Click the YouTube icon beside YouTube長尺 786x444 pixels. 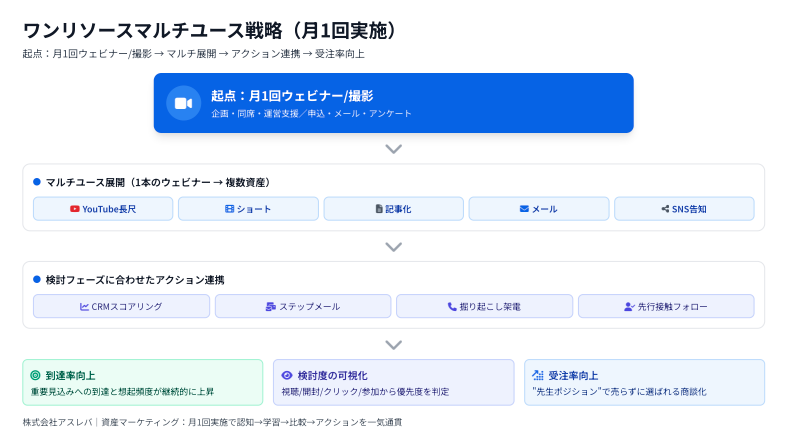click(75, 209)
